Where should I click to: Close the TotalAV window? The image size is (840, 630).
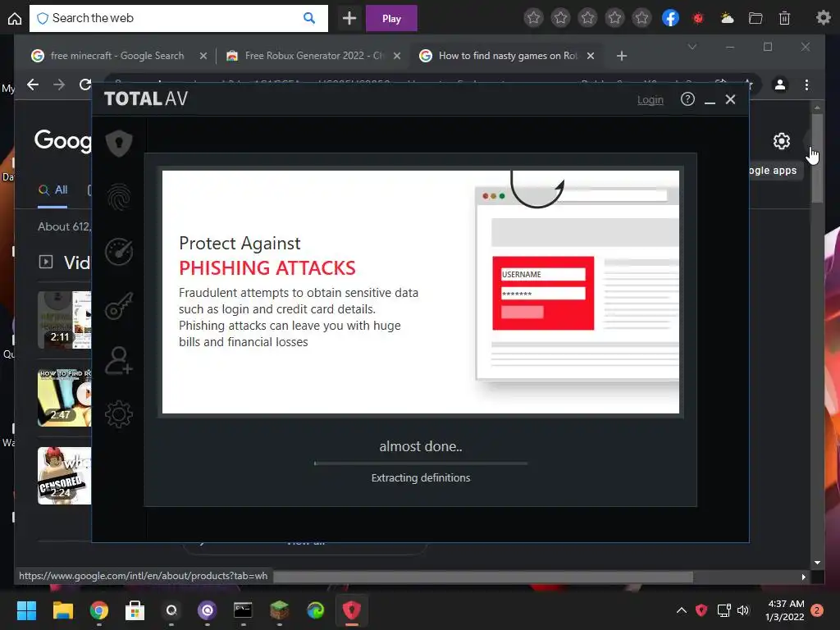tap(730, 99)
